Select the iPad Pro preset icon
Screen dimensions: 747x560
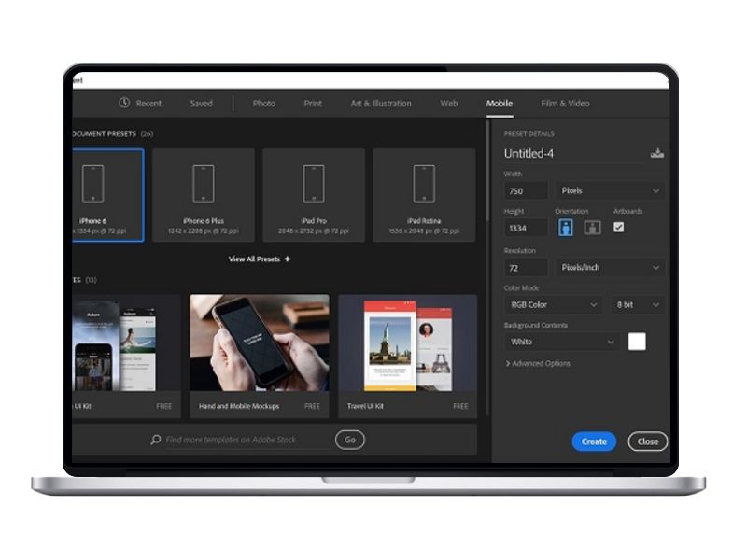pyautogui.click(x=314, y=184)
